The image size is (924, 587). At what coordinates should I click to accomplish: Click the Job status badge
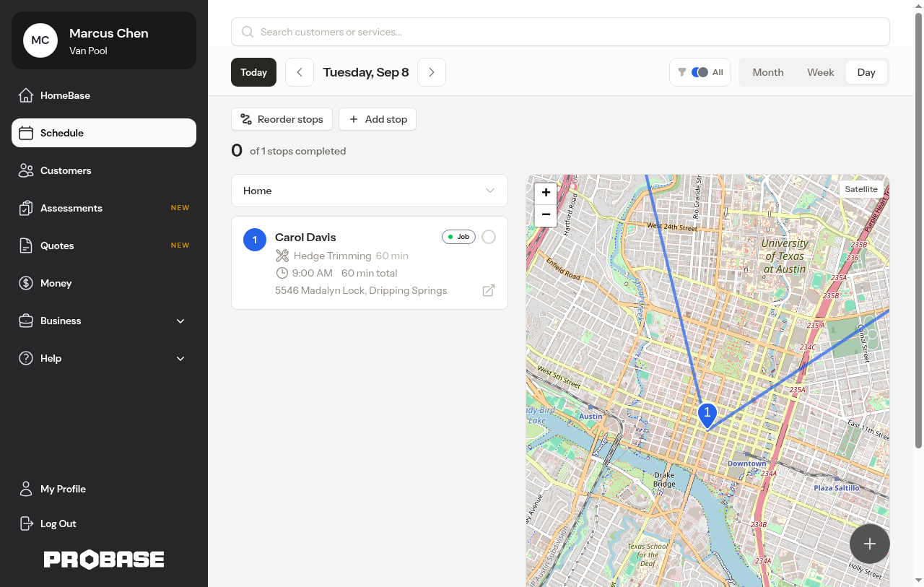click(x=458, y=237)
